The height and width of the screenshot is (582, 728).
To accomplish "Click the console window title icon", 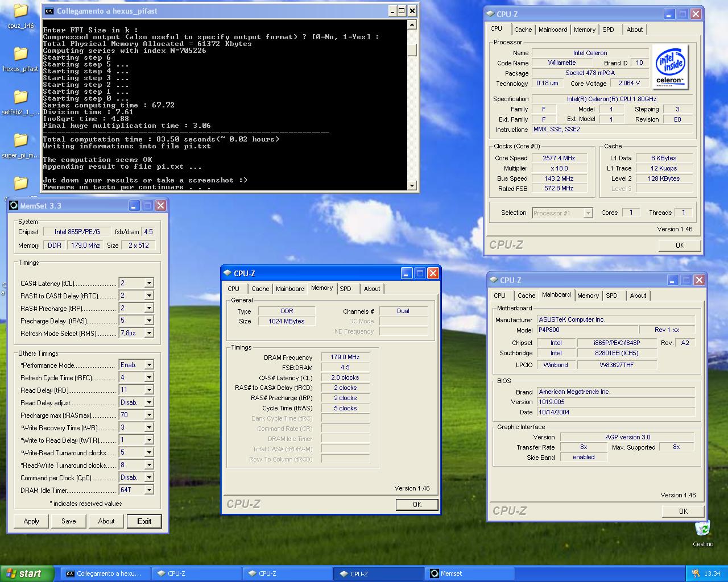I will pos(49,11).
